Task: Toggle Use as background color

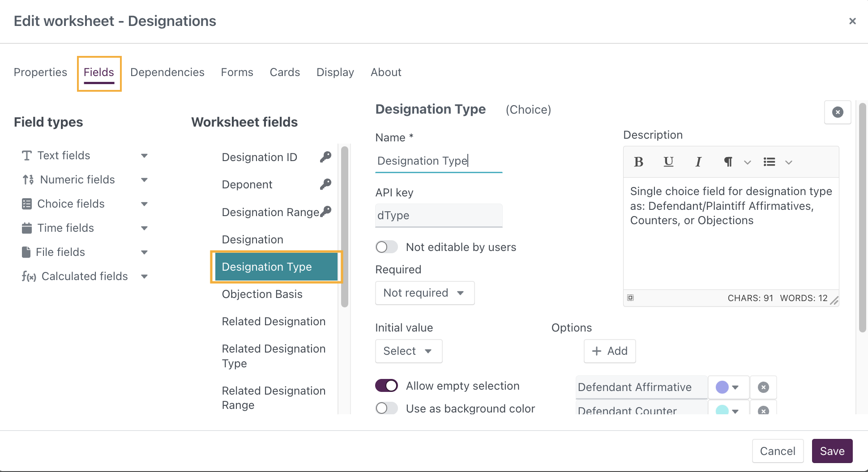Action: (x=387, y=408)
